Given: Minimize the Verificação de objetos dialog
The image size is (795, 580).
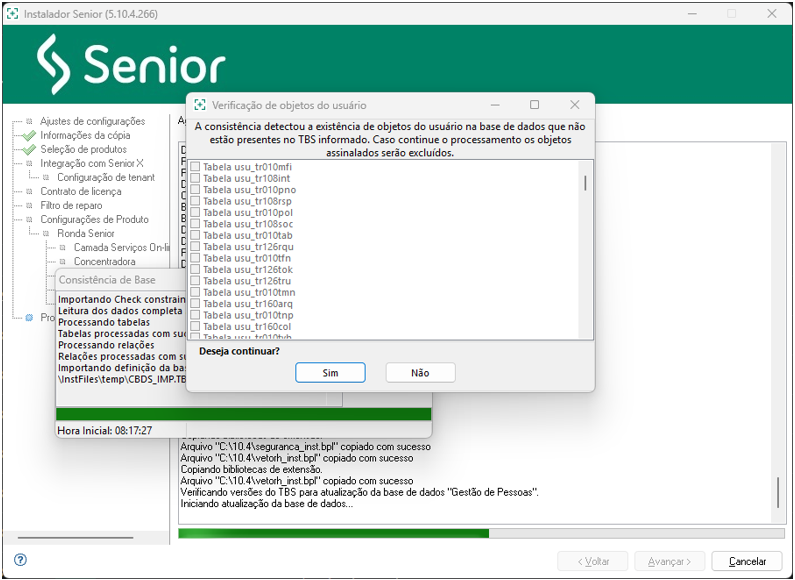Looking at the screenshot, I should pos(495,105).
